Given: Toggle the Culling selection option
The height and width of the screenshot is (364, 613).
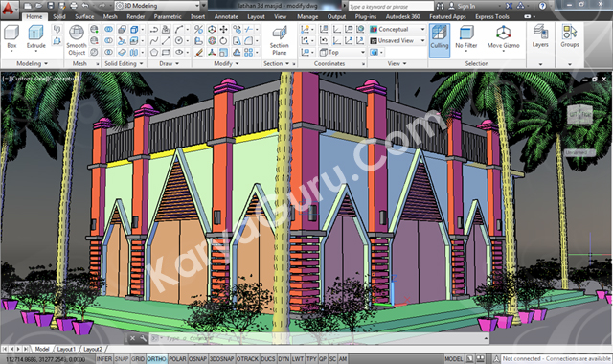Looking at the screenshot, I should coord(440,40).
